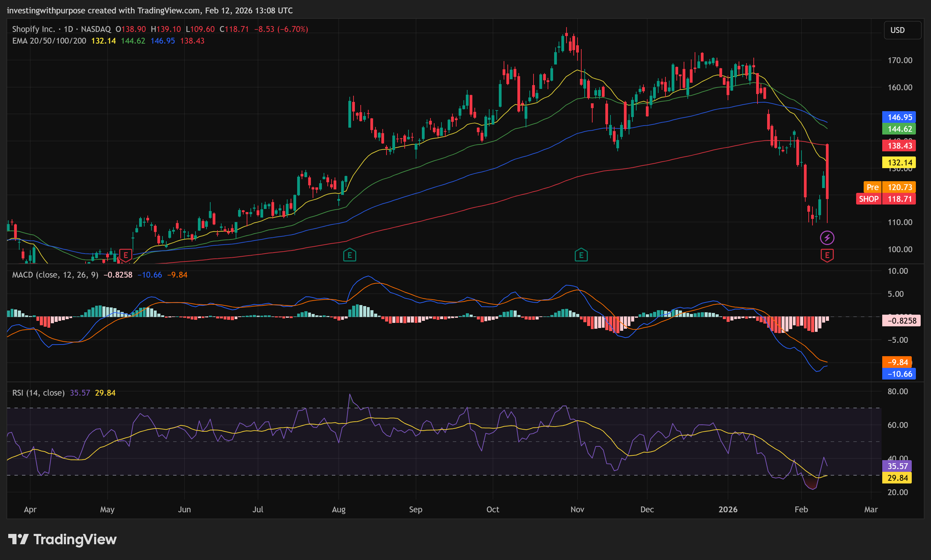Click the -0.8258 MACD histogram value label
Image resolution: width=931 pixels, height=560 pixels.
point(901,321)
